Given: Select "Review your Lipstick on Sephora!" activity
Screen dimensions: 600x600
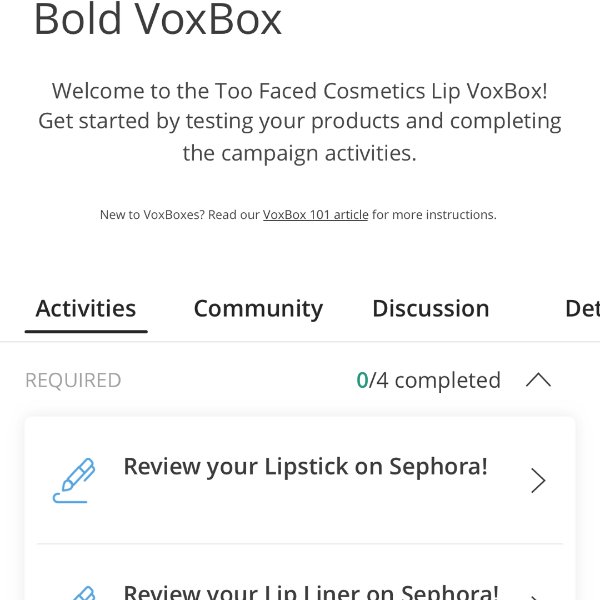Looking at the screenshot, I should pyautogui.click(x=305, y=467).
